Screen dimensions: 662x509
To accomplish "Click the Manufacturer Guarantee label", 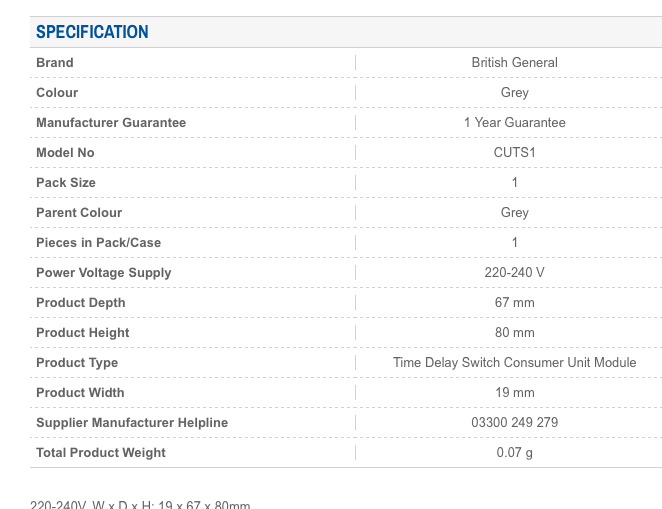I will [111, 122].
